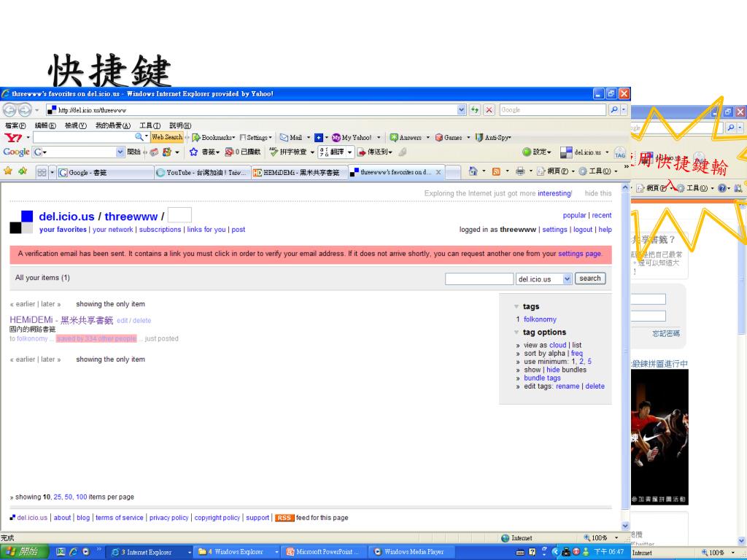Click Anti-Spy toolbar button
The image size is (747, 560).
(493, 138)
